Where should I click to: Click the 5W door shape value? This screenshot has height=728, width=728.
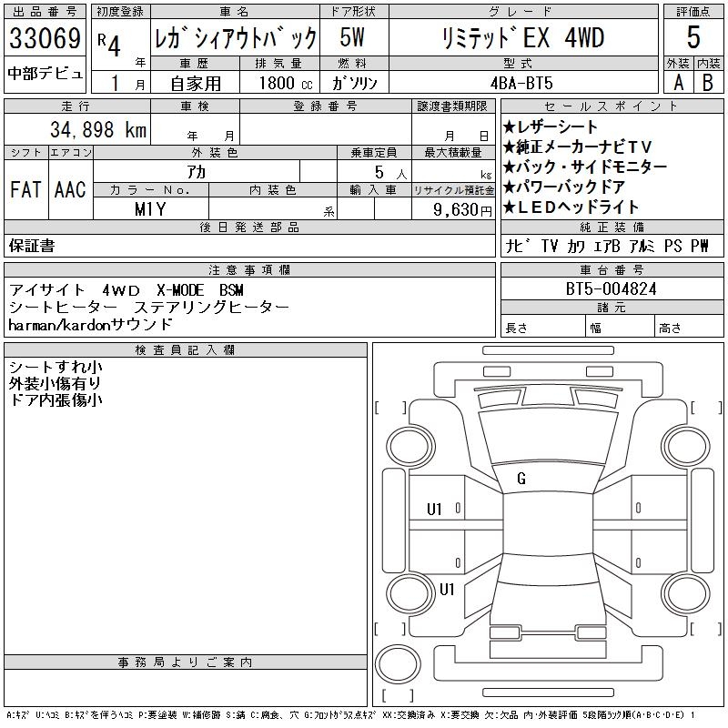pos(352,37)
